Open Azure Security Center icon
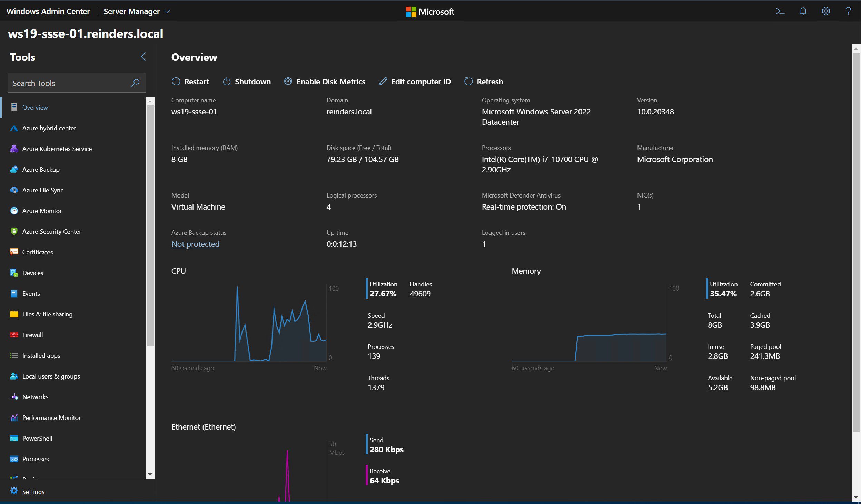The image size is (861, 504). click(x=14, y=231)
